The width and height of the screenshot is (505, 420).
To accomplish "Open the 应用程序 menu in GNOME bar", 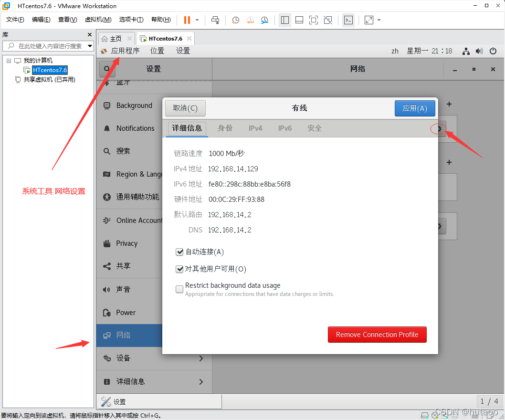I will 125,51.
